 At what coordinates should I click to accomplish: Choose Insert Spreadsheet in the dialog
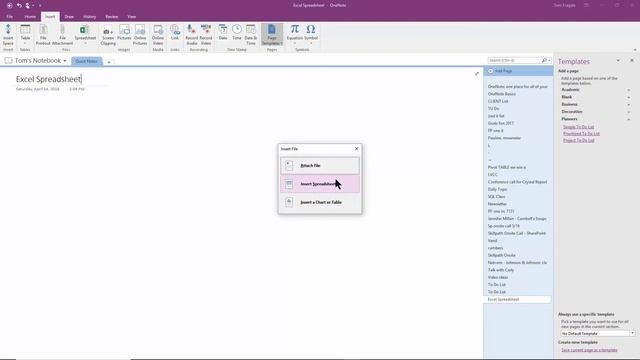320,184
